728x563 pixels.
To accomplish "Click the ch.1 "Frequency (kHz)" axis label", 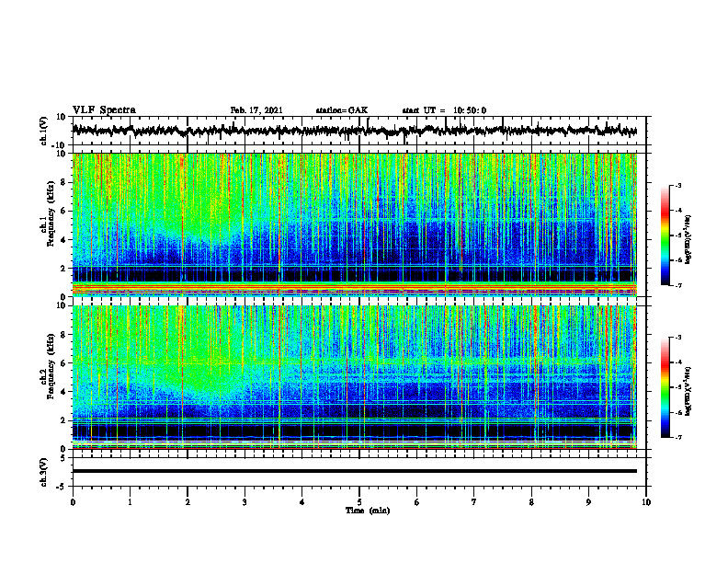I will [51, 213].
